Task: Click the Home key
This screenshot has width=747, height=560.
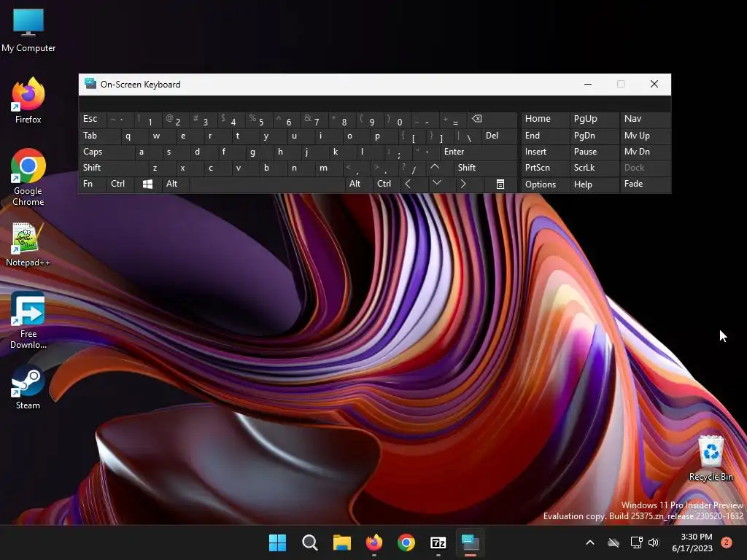Action: coord(545,119)
